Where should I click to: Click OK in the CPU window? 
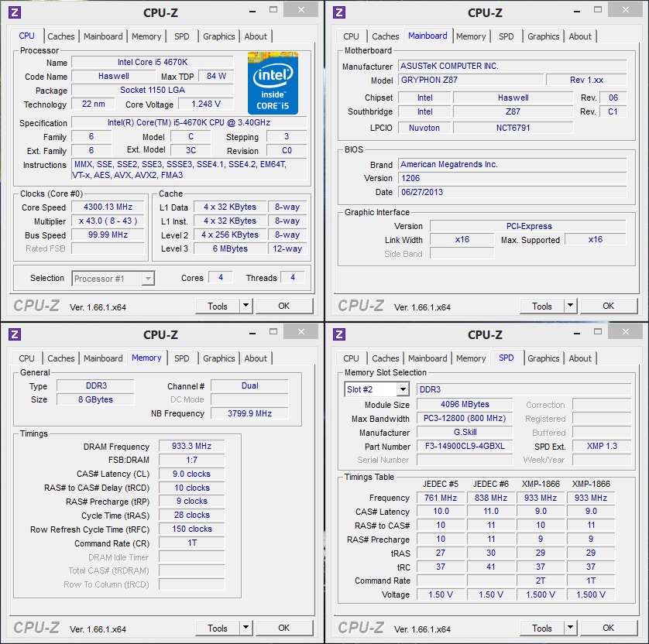tap(284, 306)
